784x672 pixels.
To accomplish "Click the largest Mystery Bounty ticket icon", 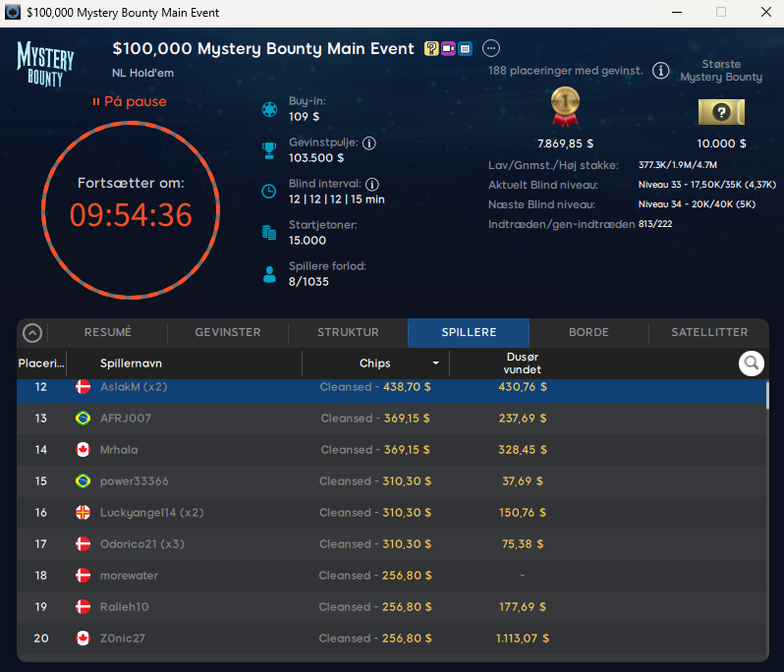I will pos(721,112).
